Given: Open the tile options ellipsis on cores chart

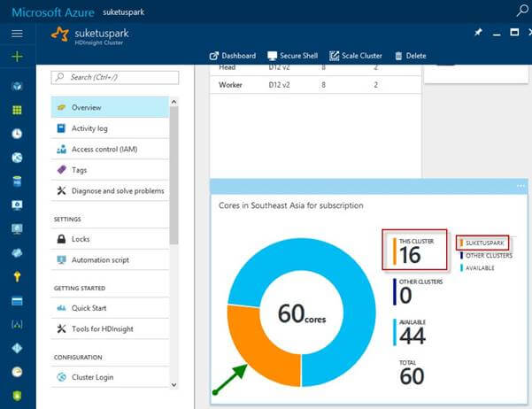Looking at the screenshot, I should [520, 186].
